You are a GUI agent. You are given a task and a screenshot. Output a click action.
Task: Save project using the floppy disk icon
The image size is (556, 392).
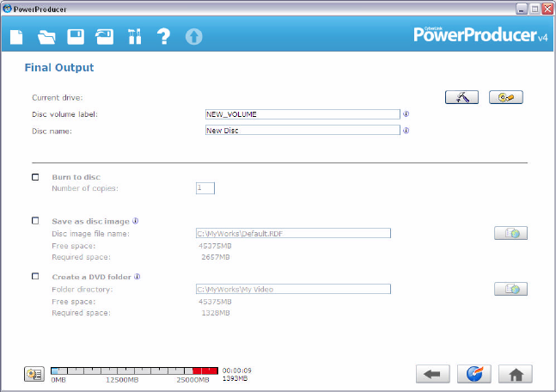point(76,37)
